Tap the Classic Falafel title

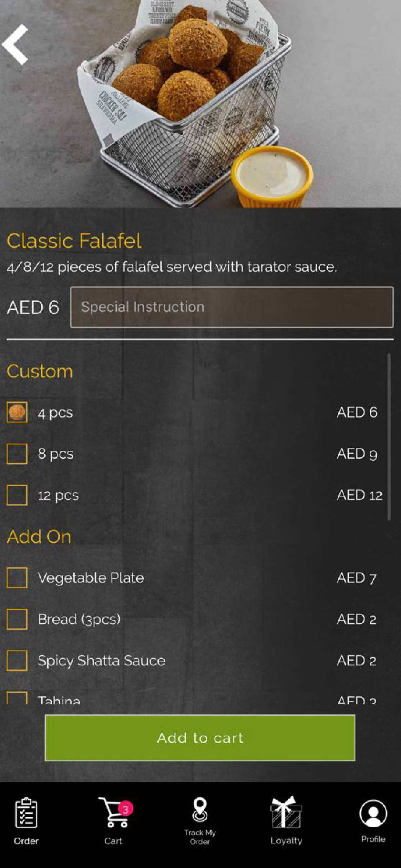(x=74, y=241)
